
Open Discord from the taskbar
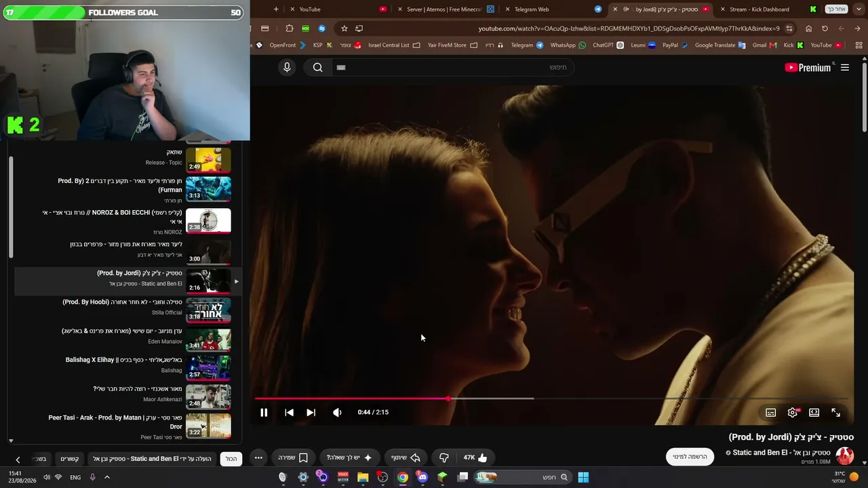[x=422, y=477]
